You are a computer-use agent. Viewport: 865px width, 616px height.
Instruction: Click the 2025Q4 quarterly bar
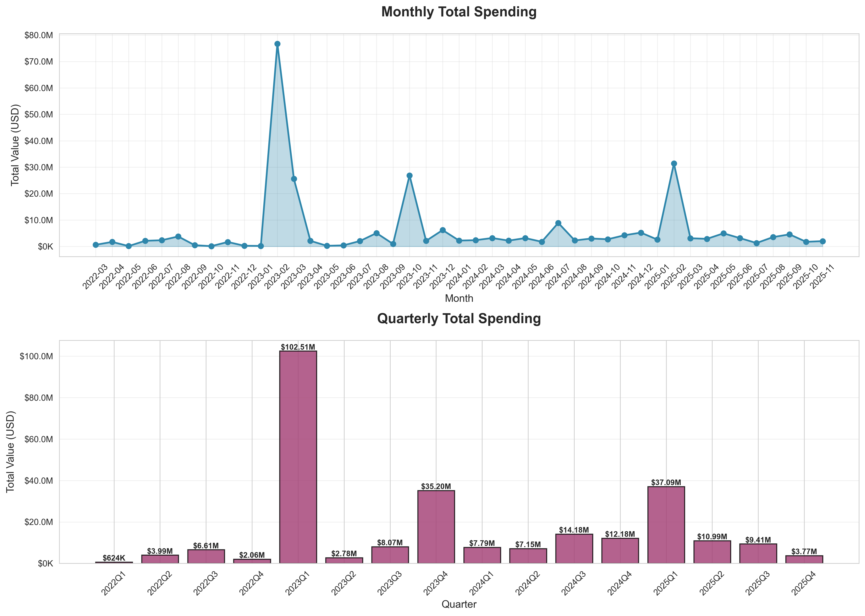pyautogui.click(x=804, y=559)
